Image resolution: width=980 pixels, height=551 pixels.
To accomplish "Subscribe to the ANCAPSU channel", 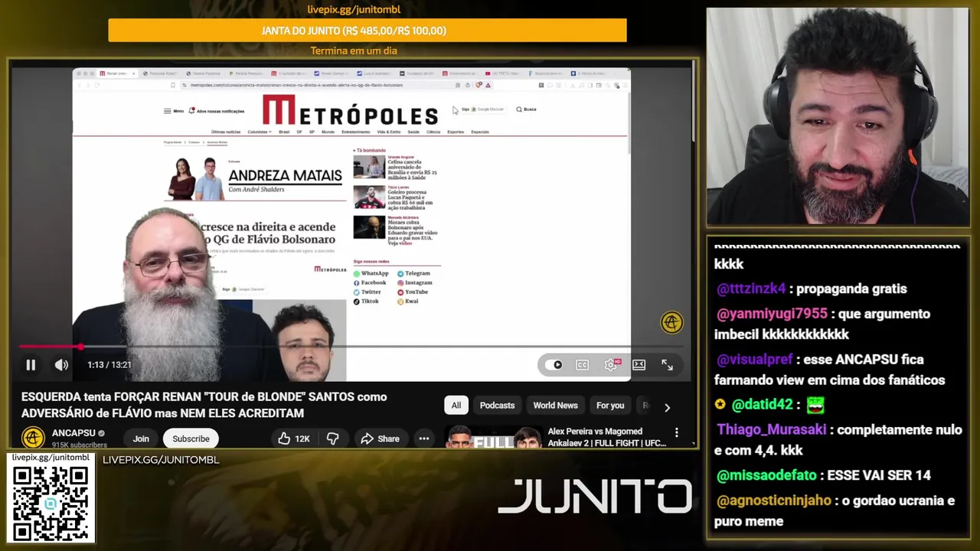I will (x=191, y=439).
